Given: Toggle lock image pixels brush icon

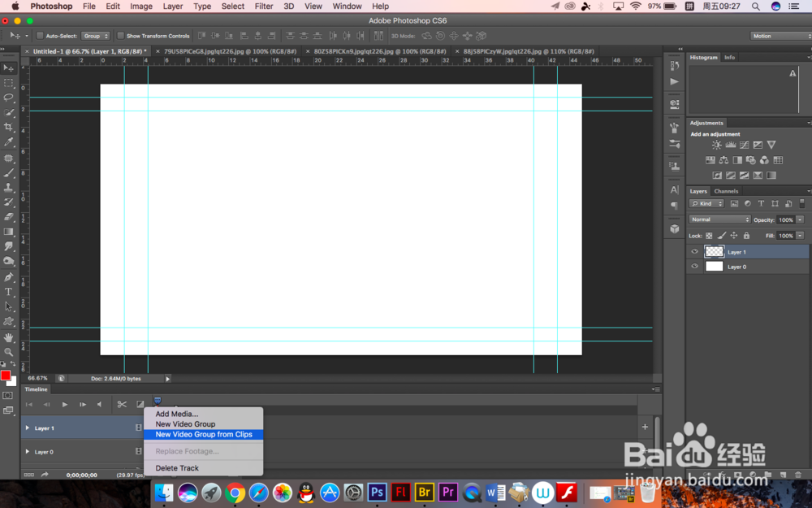Looking at the screenshot, I should coord(722,236).
